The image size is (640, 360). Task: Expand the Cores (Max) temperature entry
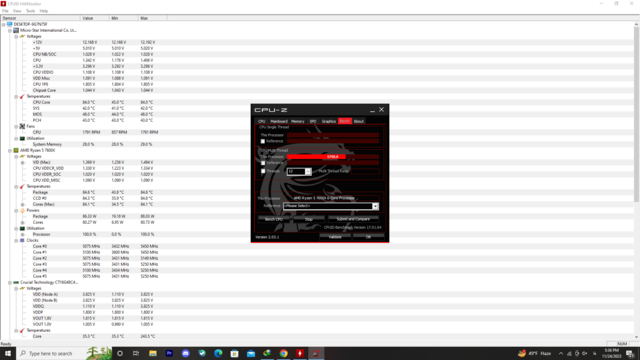pos(22,204)
